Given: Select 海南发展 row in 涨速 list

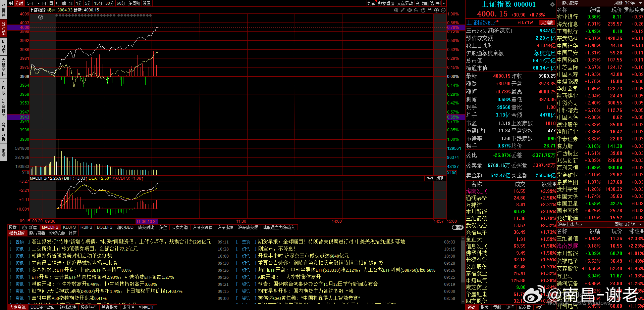Looking at the screenshot, I should pyautogui.click(x=511, y=191).
